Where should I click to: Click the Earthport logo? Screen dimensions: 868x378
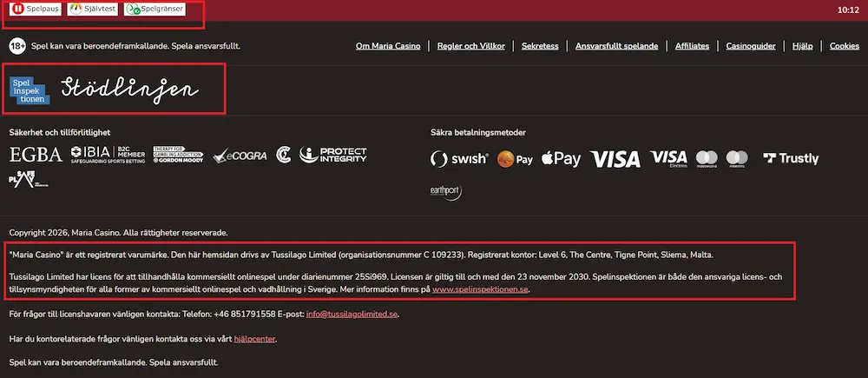446,191
